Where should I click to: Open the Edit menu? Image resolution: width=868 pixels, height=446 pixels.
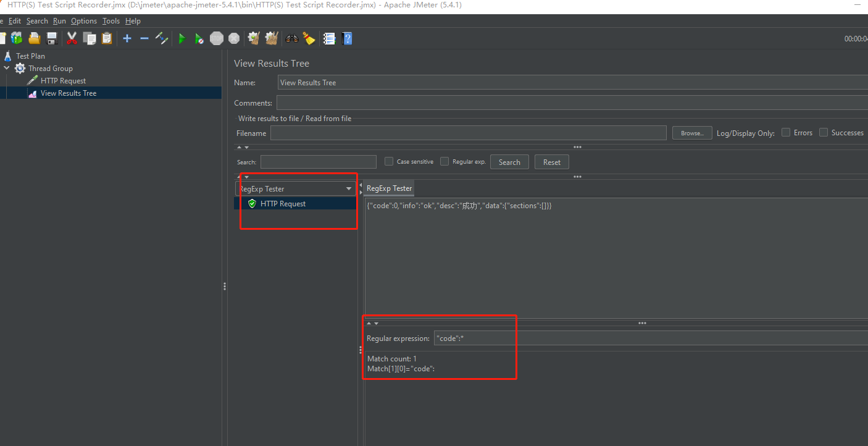pos(15,21)
